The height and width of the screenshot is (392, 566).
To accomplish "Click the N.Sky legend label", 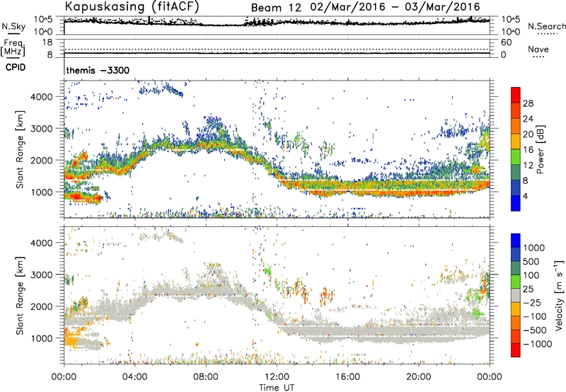I will coord(13,26).
